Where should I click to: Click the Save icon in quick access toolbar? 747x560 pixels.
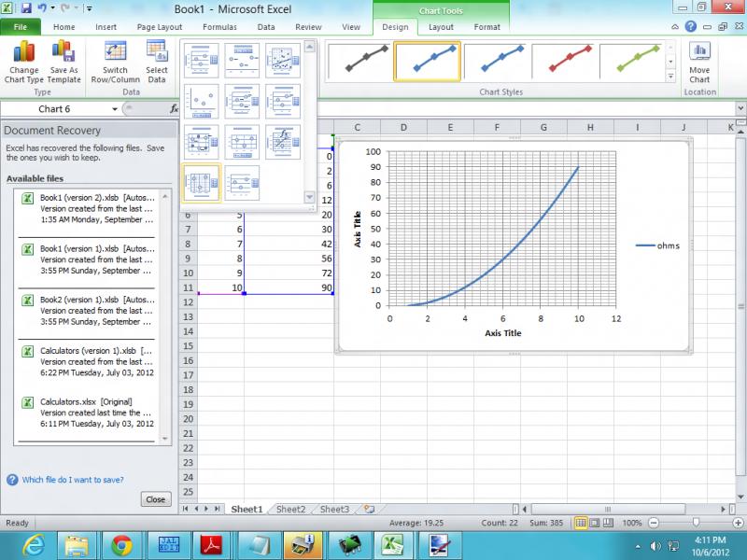click(26, 7)
